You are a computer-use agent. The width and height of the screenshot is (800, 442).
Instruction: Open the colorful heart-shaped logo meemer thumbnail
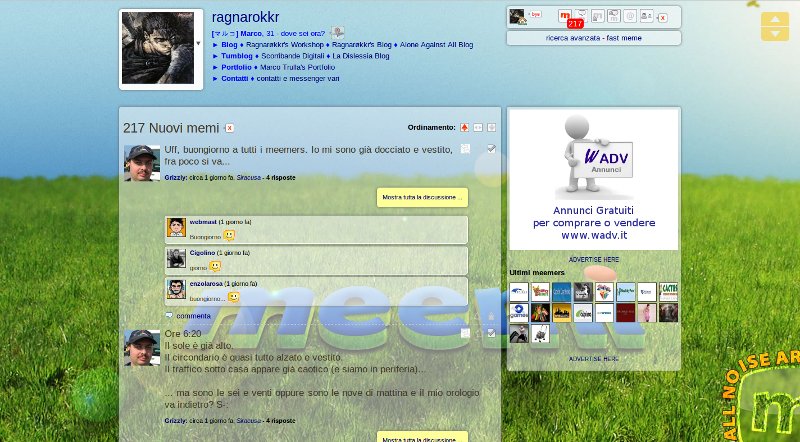tap(604, 292)
